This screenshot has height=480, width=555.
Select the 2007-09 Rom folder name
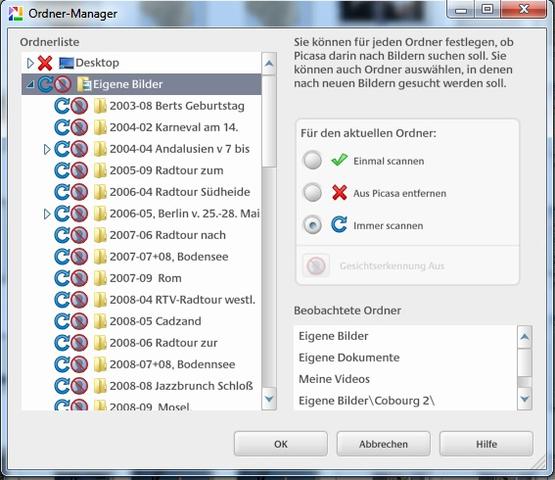[145, 278]
